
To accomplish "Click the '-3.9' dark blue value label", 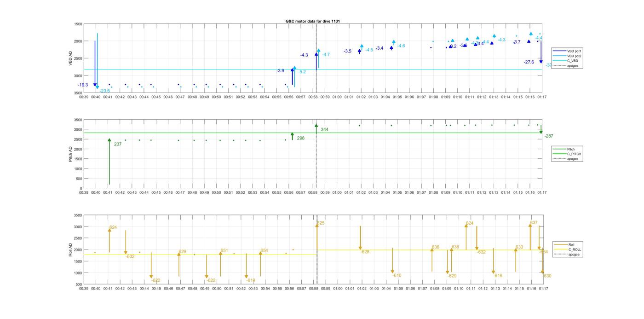I will [x=280, y=71].
